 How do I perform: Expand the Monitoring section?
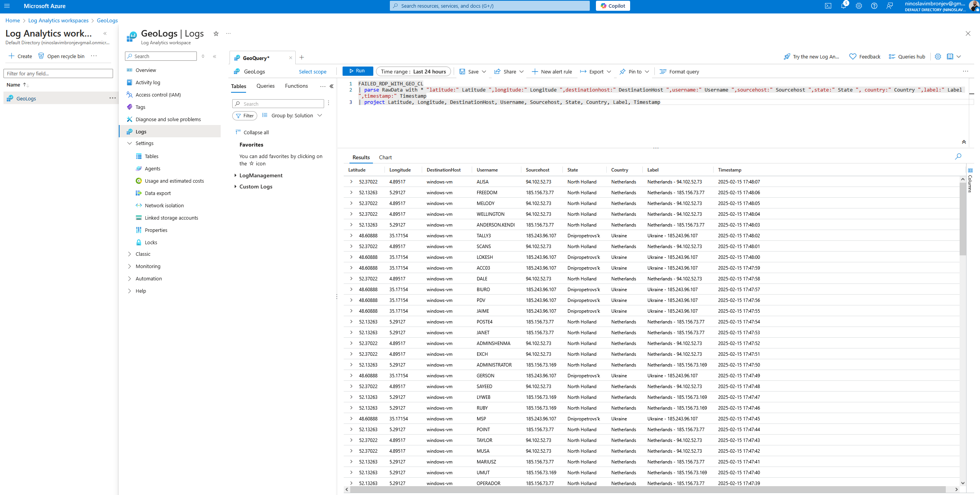130,266
